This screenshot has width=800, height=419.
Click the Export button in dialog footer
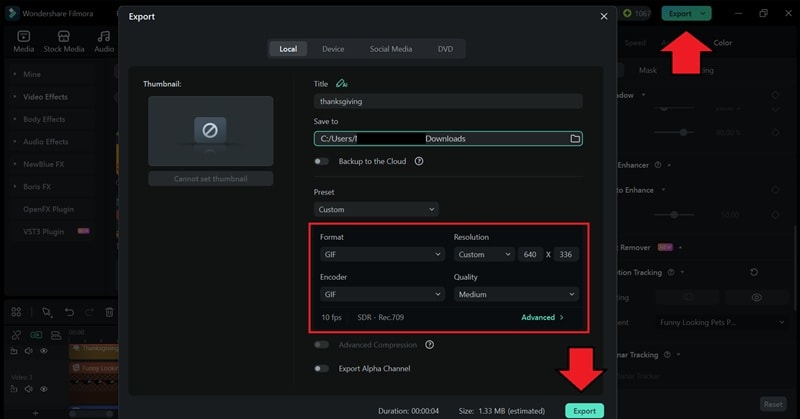[584, 411]
